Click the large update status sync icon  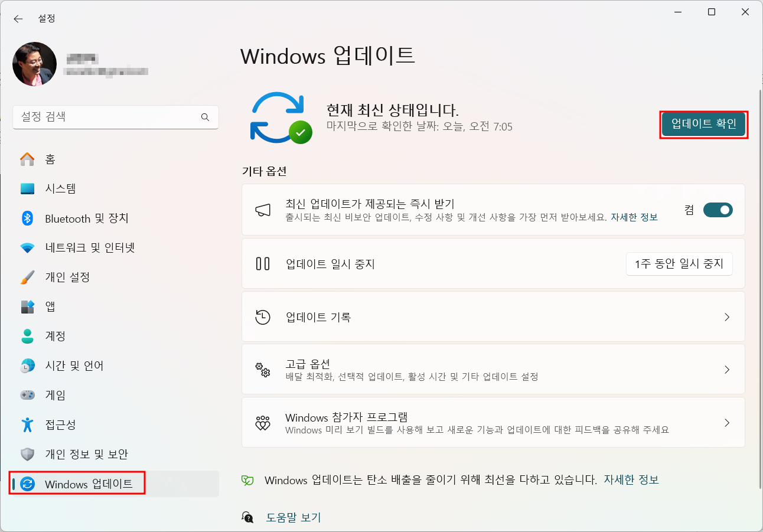point(281,118)
